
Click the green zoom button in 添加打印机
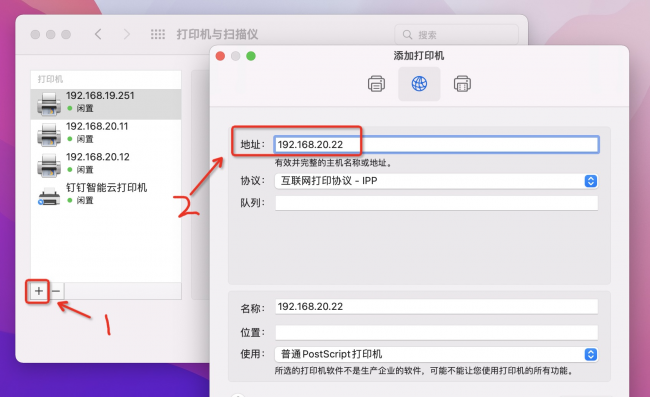tap(251, 56)
